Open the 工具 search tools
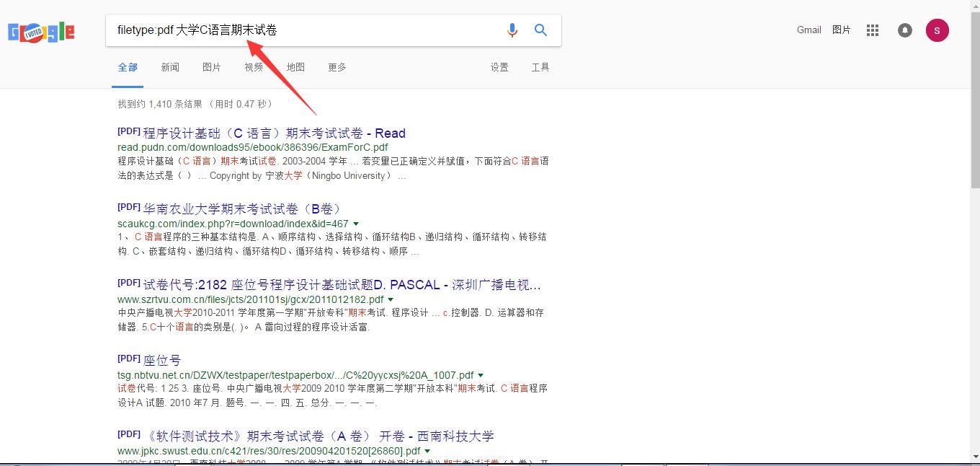 (x=540, y=67)
